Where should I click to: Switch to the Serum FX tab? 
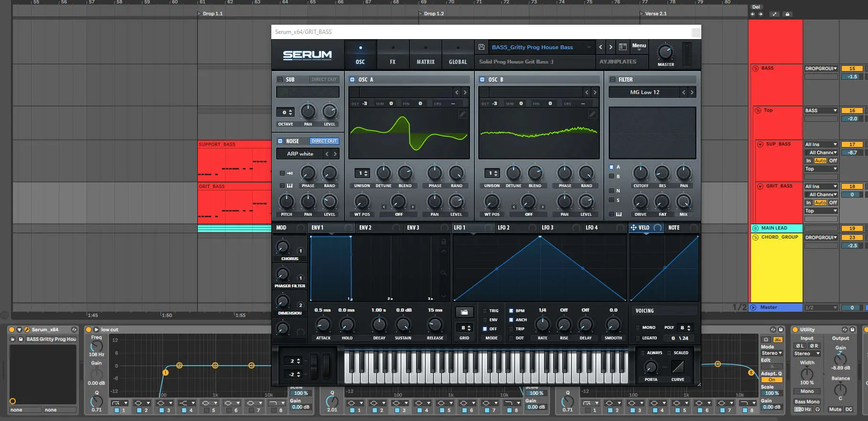393,55
